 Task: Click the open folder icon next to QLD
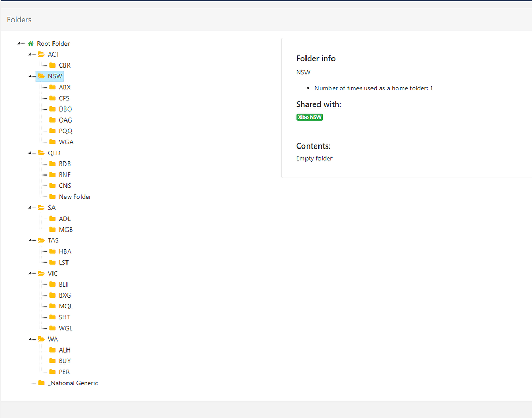pos(42,153)
